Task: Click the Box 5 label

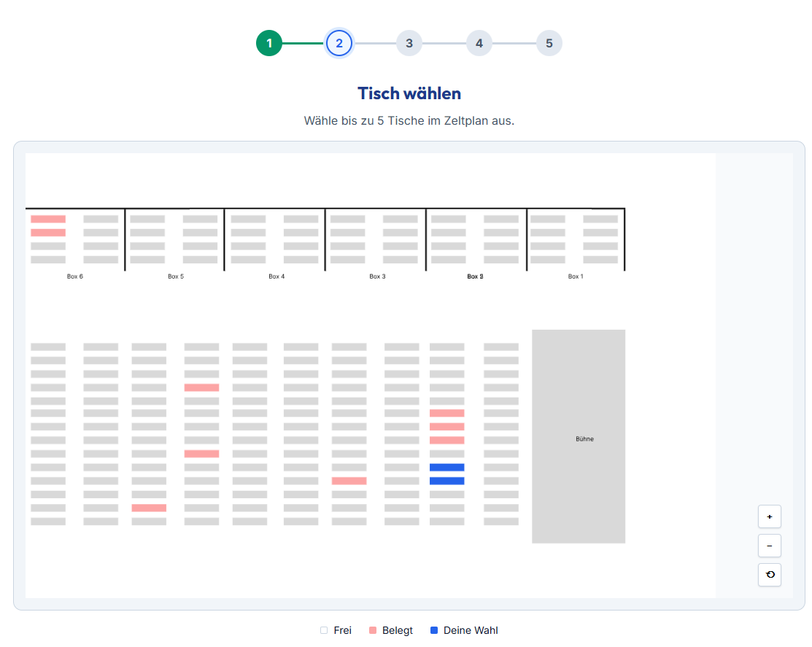Action: click(x=176, y=276)
